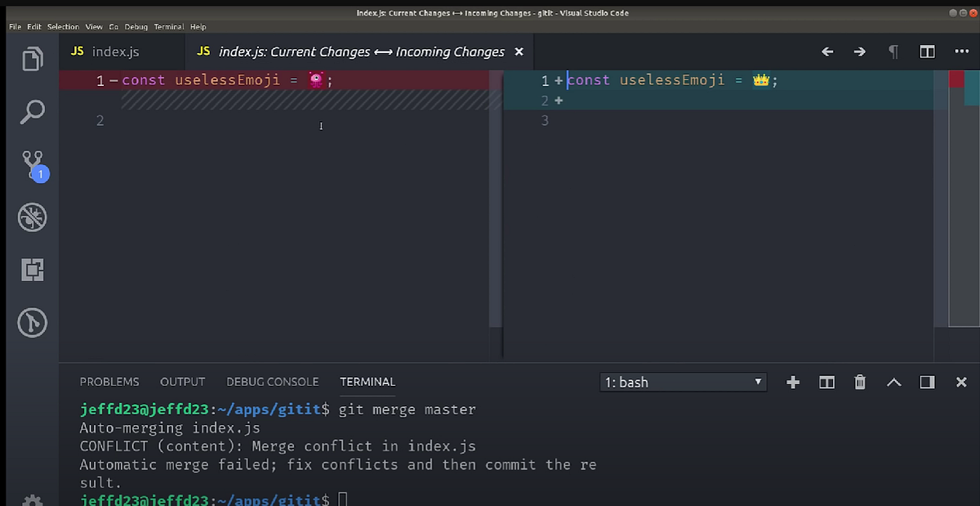Viewport: 980px width, 506px height.
Task: Switch to the PROBLEMS tab
Action: [109, 382]
